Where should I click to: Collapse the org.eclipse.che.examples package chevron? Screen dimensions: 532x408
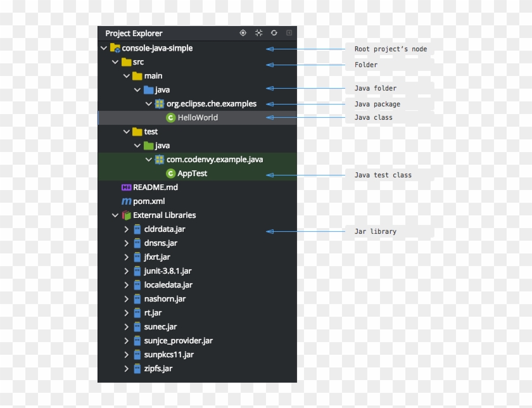click(x=148, y=104)
